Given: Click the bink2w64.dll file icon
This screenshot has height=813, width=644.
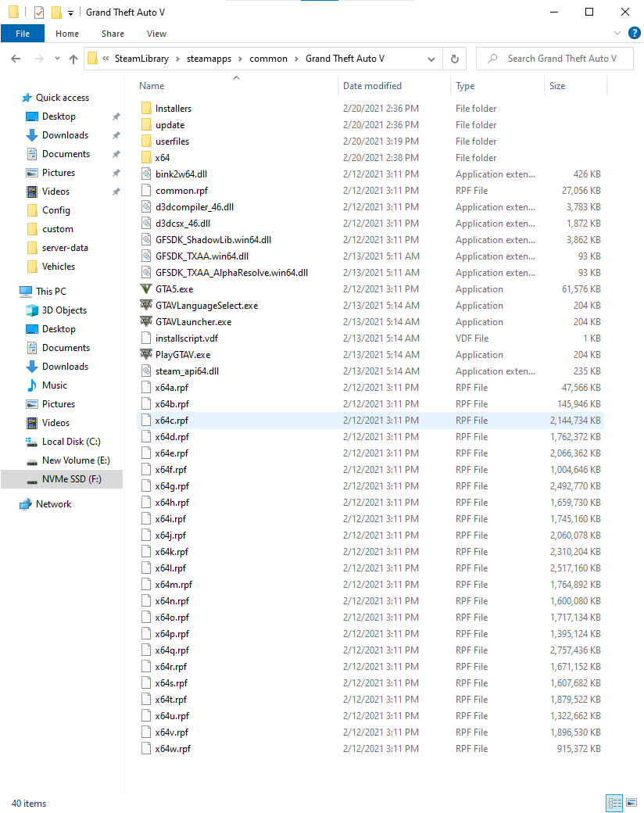Looking at the screenshot, I should (x=146, y=174).
